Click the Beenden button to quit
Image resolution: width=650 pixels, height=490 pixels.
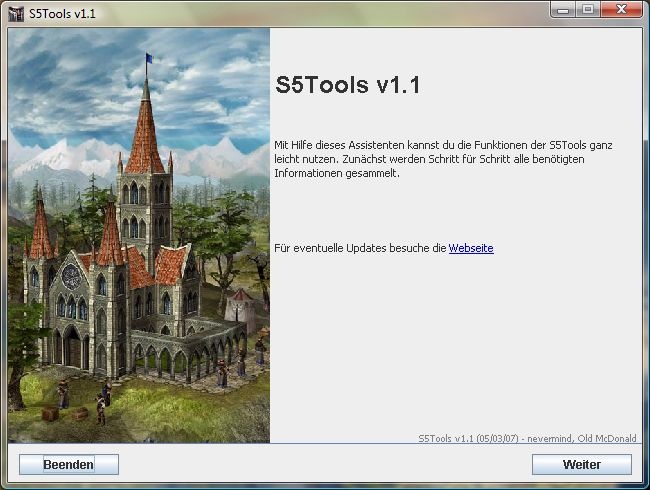pos(69,464)
